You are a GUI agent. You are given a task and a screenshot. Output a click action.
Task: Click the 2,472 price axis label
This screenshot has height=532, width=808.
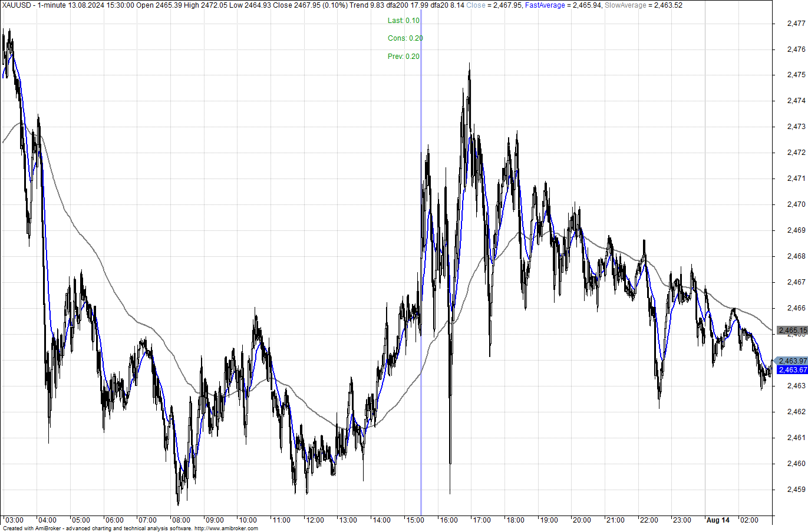click(796, 153)
